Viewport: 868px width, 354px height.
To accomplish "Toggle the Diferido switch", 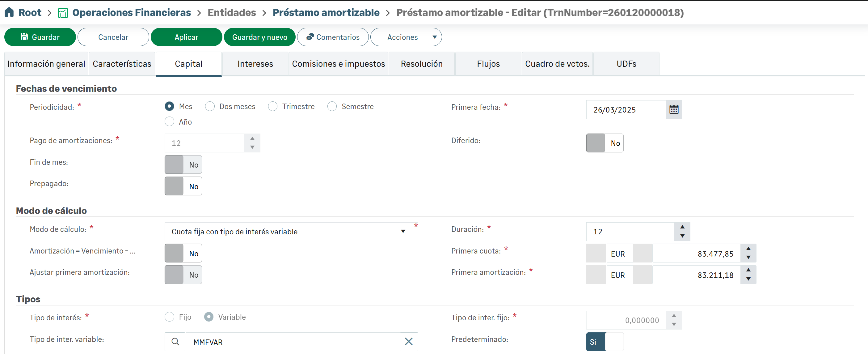I will pyautogui.click(x=605, y=143).
